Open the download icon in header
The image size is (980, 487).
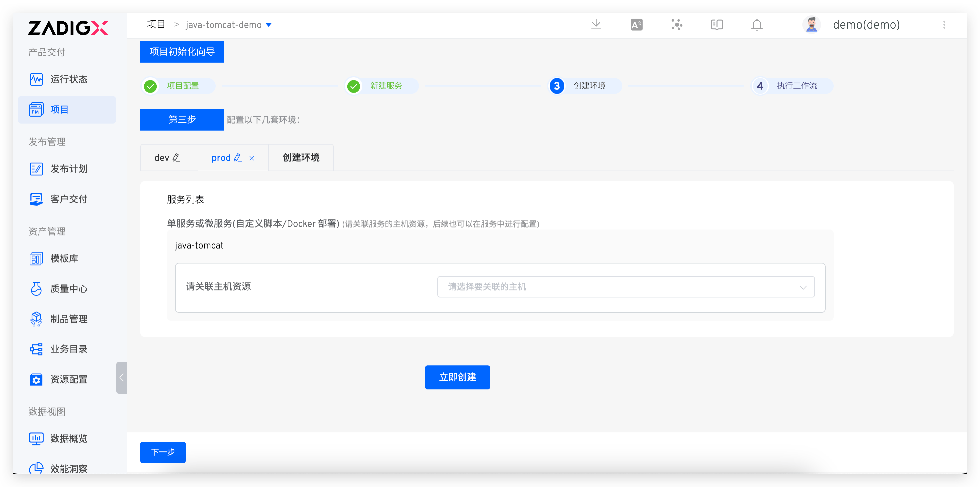pyautogui.click(x=596, y=25)
